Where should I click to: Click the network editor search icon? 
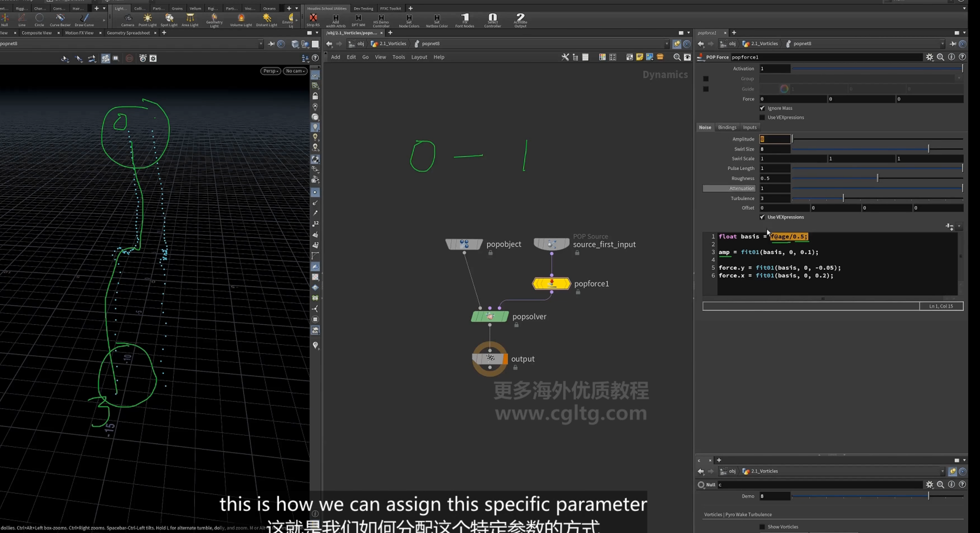tap(677, 57)
